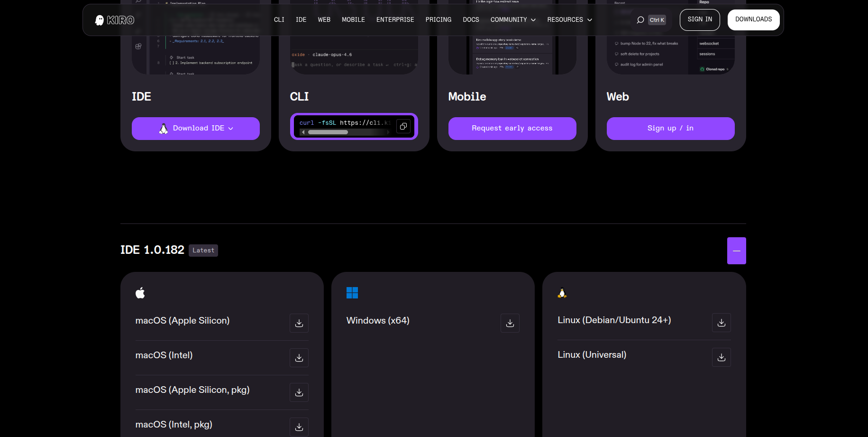Click the macOS (Intel, pkg) label

174,425
